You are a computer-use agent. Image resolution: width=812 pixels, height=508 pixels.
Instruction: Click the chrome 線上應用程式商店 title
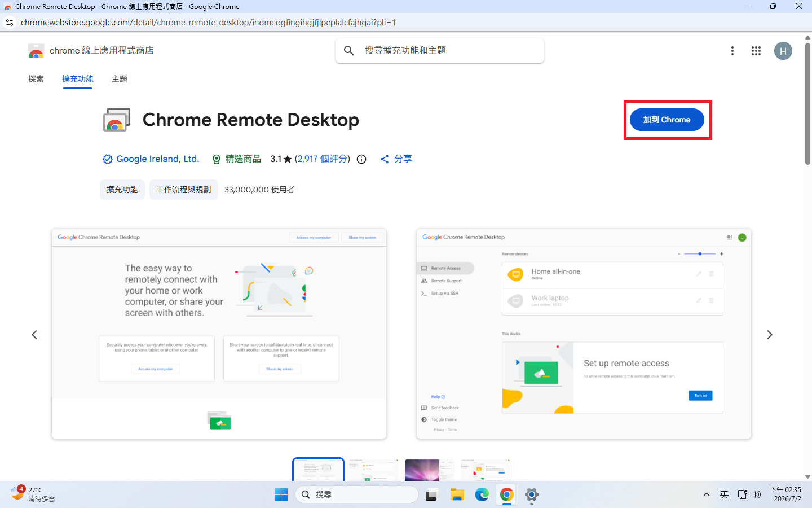pyautogui.click(x=101, y=51)
